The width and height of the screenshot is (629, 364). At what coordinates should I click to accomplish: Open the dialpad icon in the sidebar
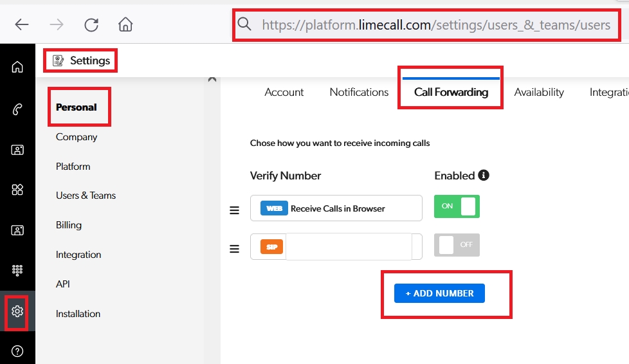pos(17,271)
